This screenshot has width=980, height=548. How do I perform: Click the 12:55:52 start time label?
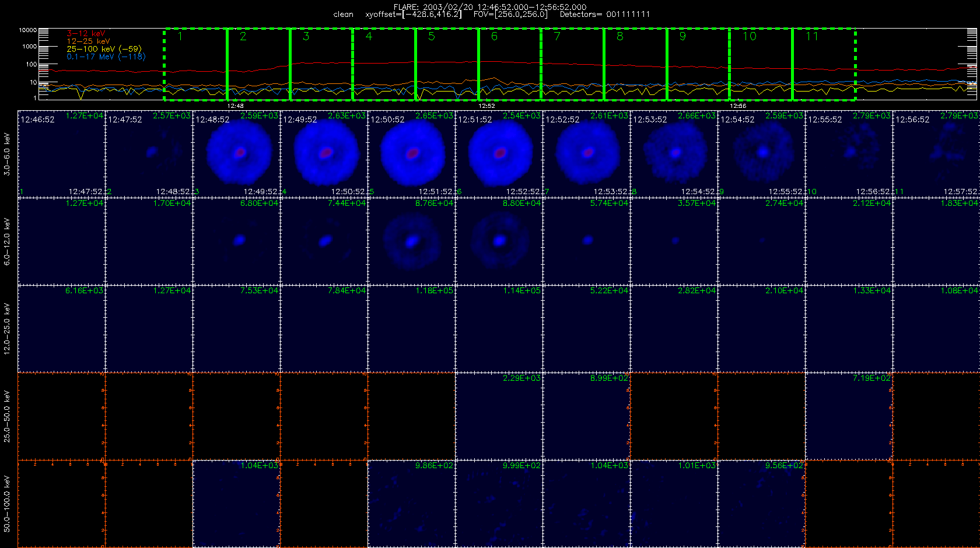(825, 120)
